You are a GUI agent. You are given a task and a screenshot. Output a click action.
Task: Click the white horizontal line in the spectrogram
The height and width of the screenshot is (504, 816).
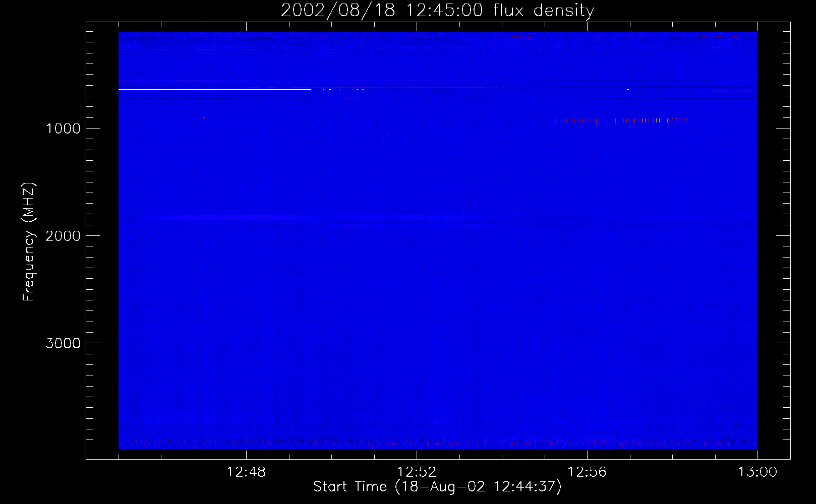[215, 90]
